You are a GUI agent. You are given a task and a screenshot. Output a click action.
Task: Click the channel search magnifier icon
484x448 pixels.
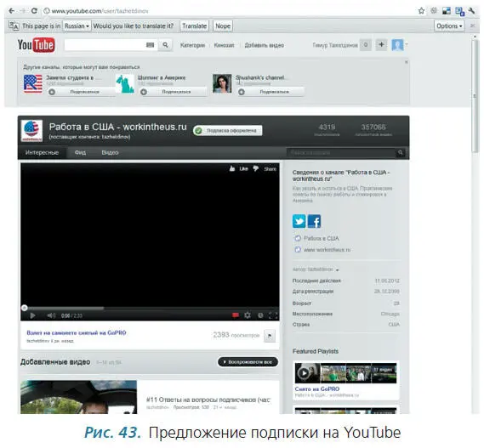tap(401, 153)
